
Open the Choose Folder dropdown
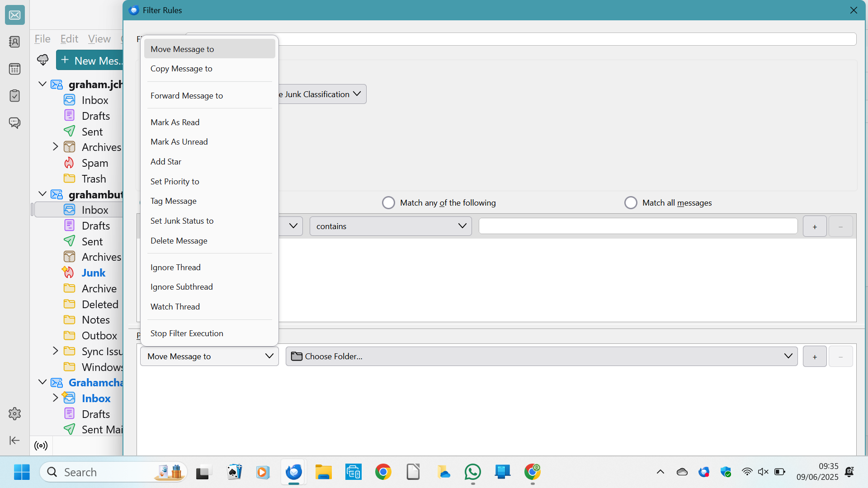point(541,357)
